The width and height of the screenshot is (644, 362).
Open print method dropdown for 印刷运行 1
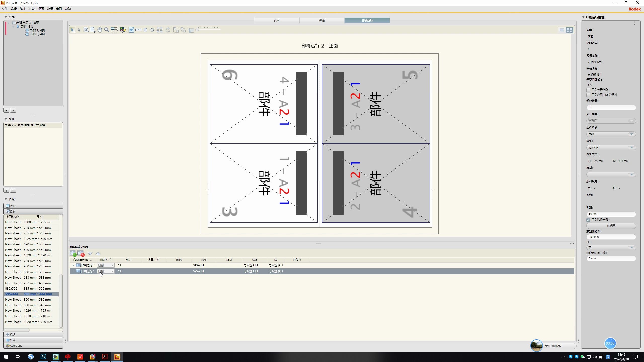tap(106, 265)
